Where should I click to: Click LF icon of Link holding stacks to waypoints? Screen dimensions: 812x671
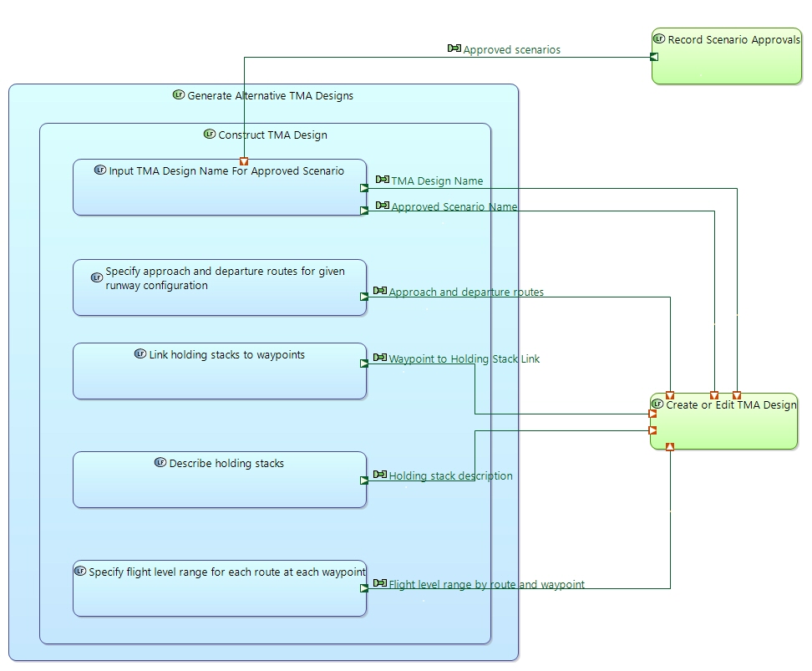(x=140, y=354)
